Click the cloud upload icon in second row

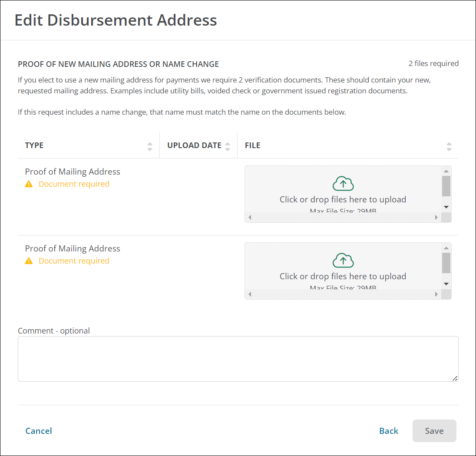click(343, 261)
